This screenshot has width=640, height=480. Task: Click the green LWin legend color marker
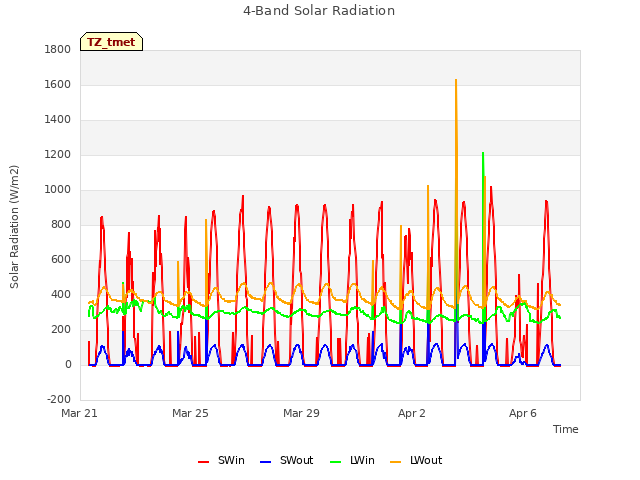pos(335,462)
